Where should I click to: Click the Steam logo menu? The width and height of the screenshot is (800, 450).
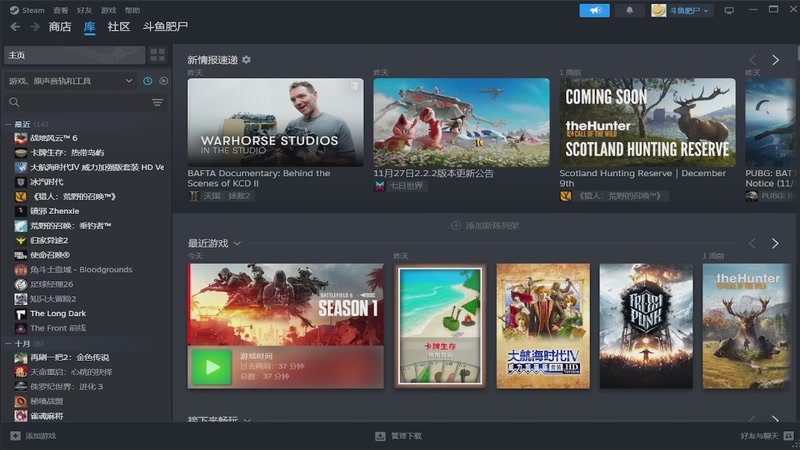27,10
